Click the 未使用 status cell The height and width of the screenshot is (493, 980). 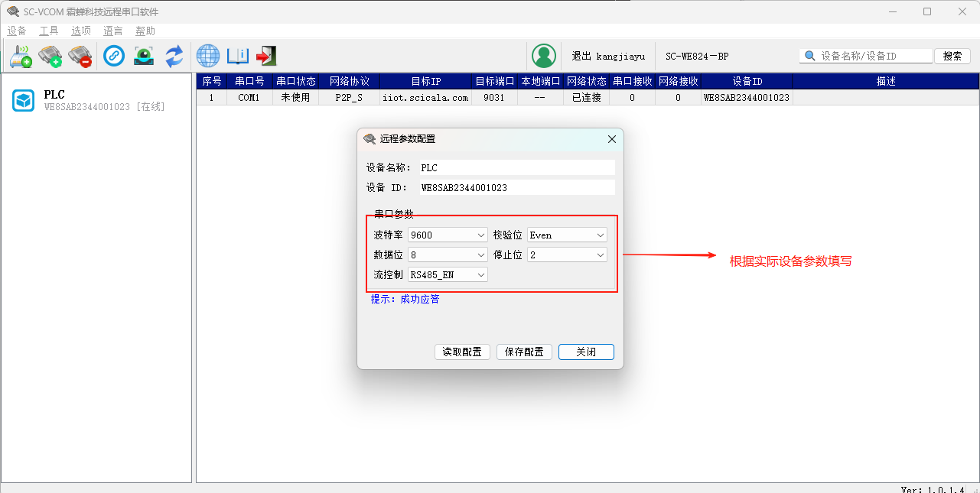click(x=295, y=98)
